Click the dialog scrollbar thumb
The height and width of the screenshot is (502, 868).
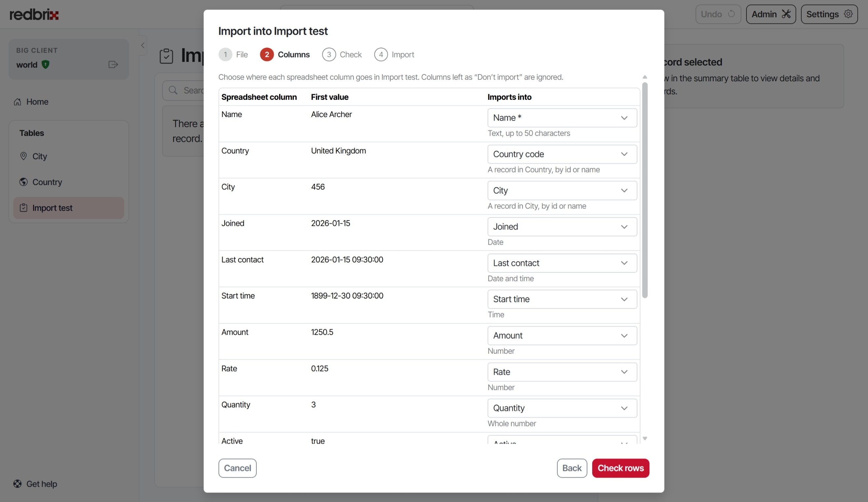[645, 190]
